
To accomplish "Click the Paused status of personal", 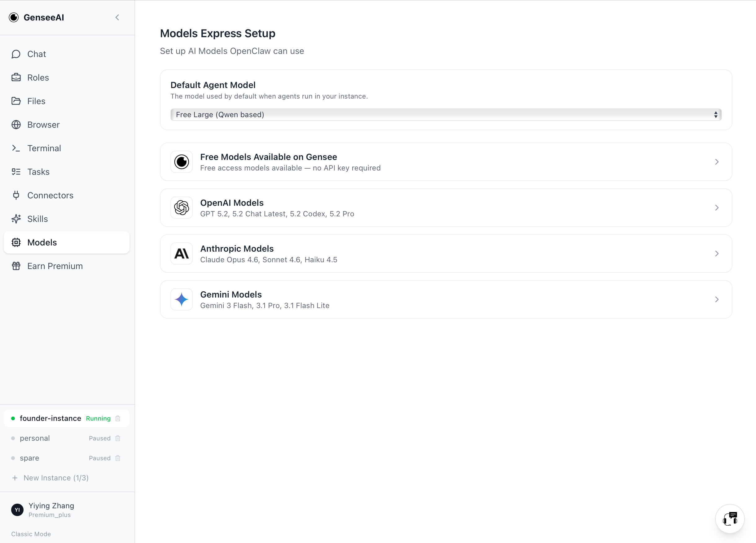I will click(100, 438).
